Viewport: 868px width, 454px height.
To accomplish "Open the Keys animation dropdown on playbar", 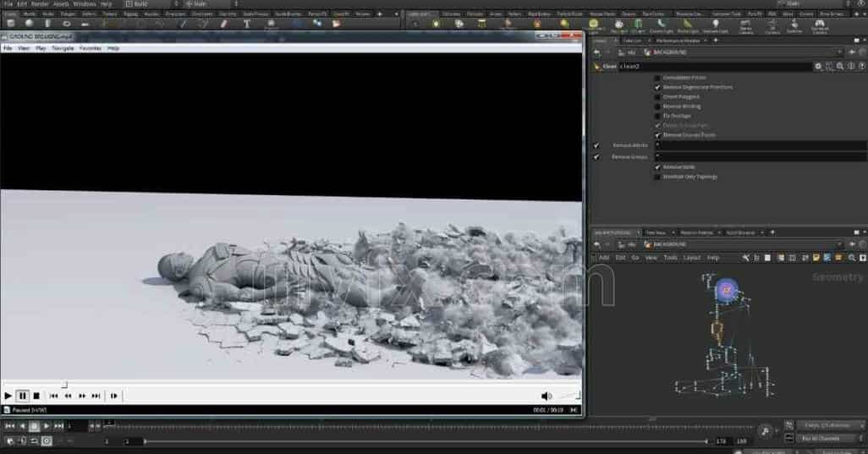I will coord(829,425).
